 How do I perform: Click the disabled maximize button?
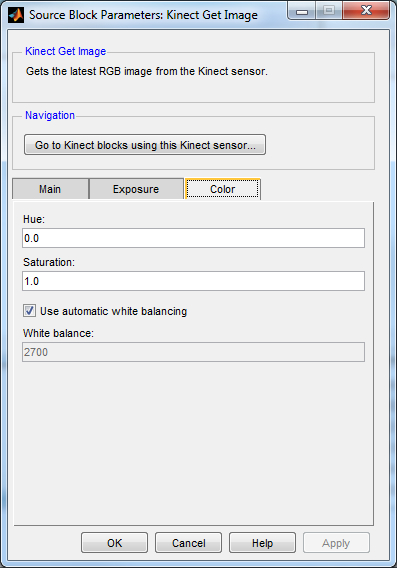[329, 11]
